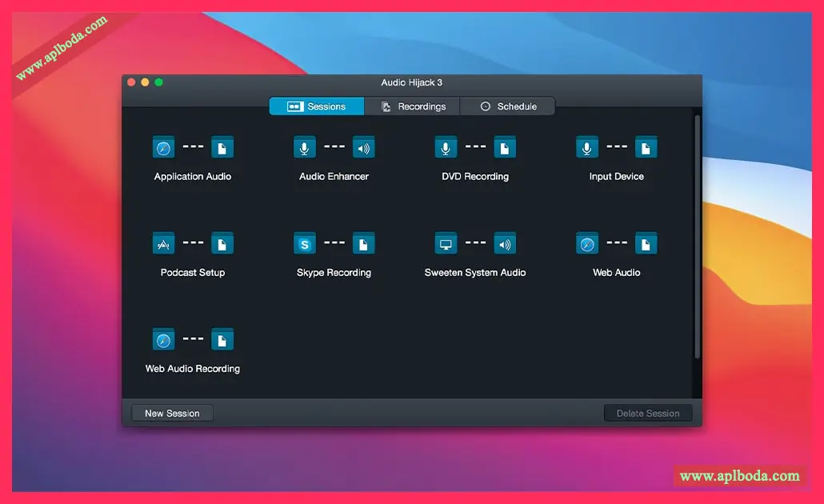The height and width of the screenshot is (504, 824).
Task: Select DVD Recording's file recorder icon
Action: click(505, 148)
